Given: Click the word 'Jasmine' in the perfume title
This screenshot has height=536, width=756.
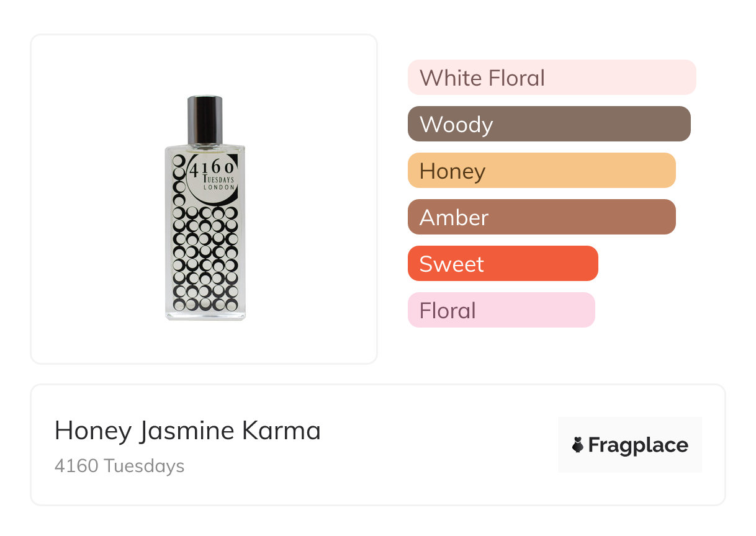Looking at the screenshot, I should coord(186,431).
